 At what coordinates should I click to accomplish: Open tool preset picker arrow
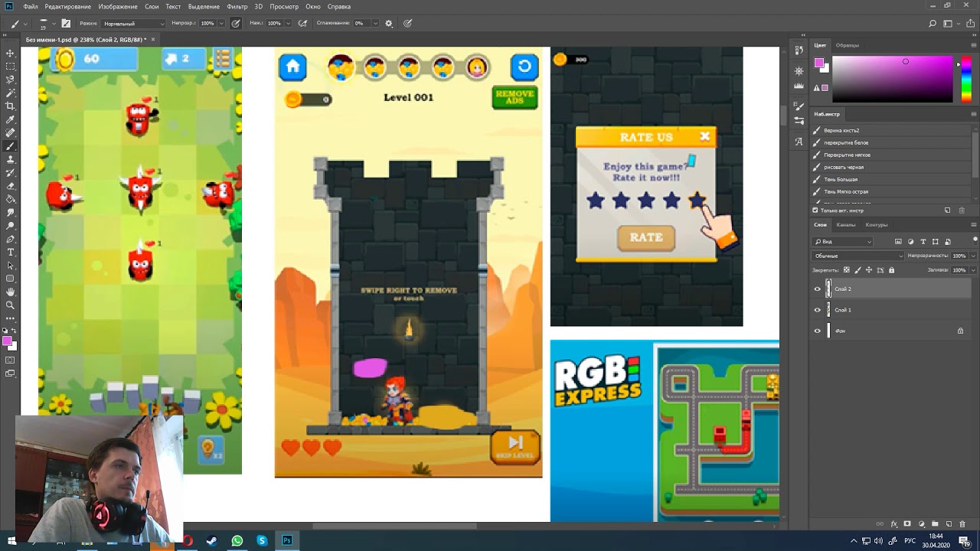tap(25, 24)
